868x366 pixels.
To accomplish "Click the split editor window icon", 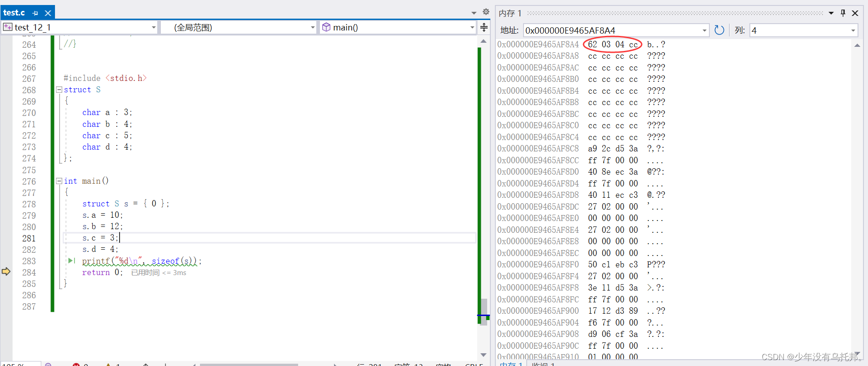I will pos(484,27).
